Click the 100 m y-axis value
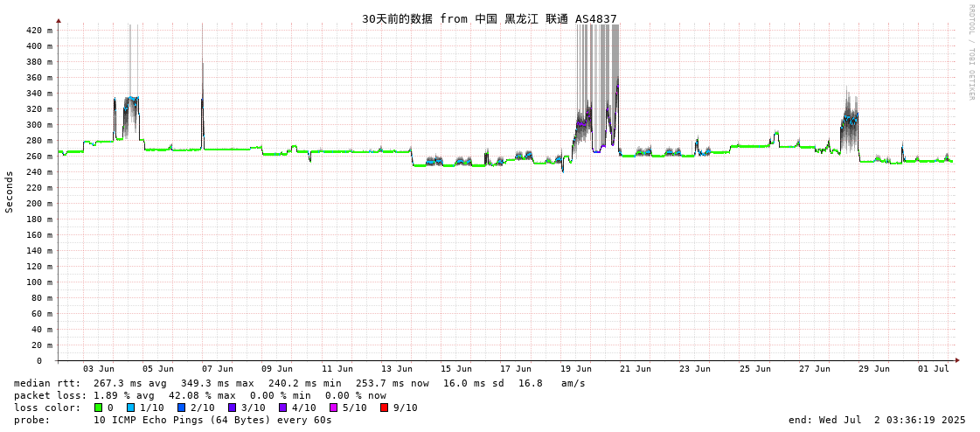 (40, 282)
